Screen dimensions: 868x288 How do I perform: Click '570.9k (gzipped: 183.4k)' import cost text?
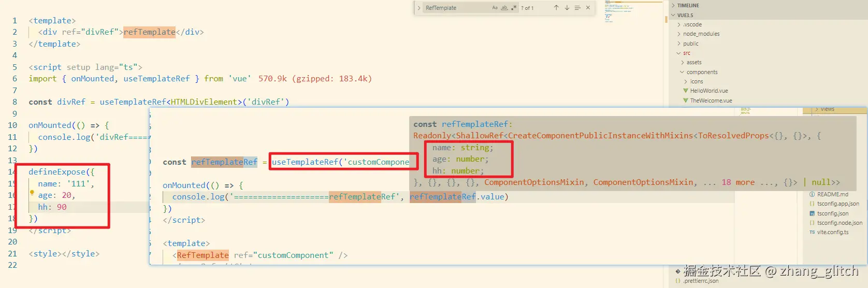(315, 79)
